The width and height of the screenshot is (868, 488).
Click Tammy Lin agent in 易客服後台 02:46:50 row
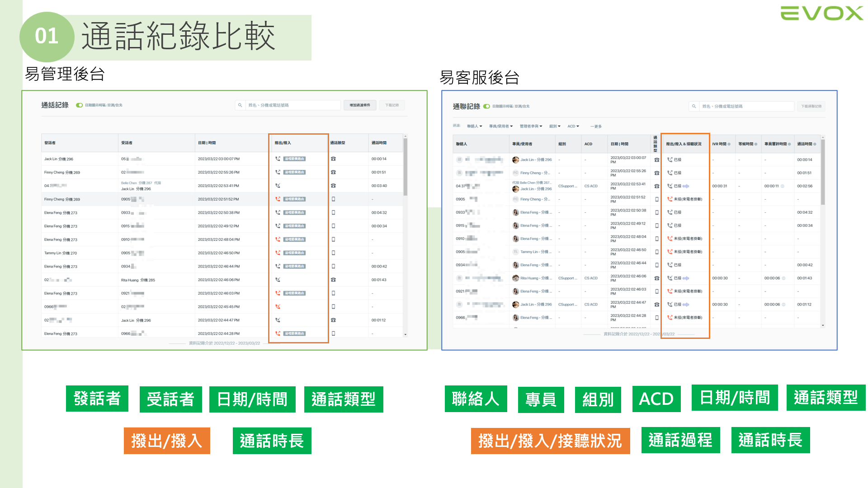click(x=536, y=252)
